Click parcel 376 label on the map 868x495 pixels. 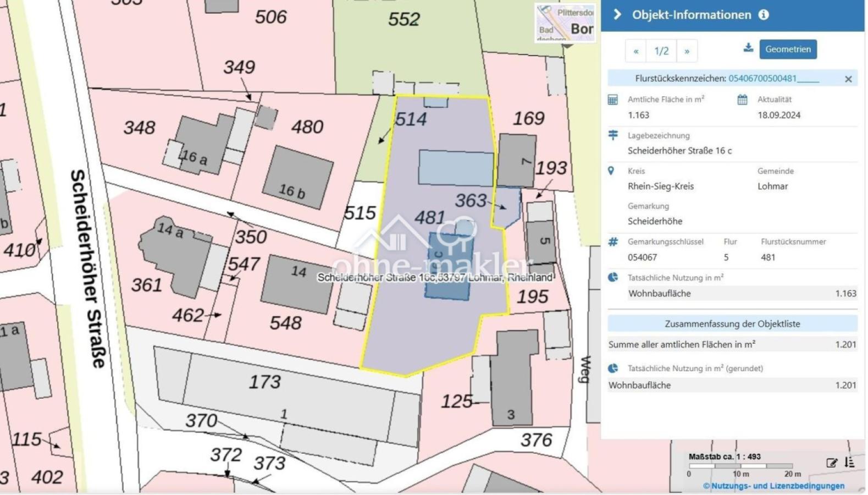coord(536,440)
